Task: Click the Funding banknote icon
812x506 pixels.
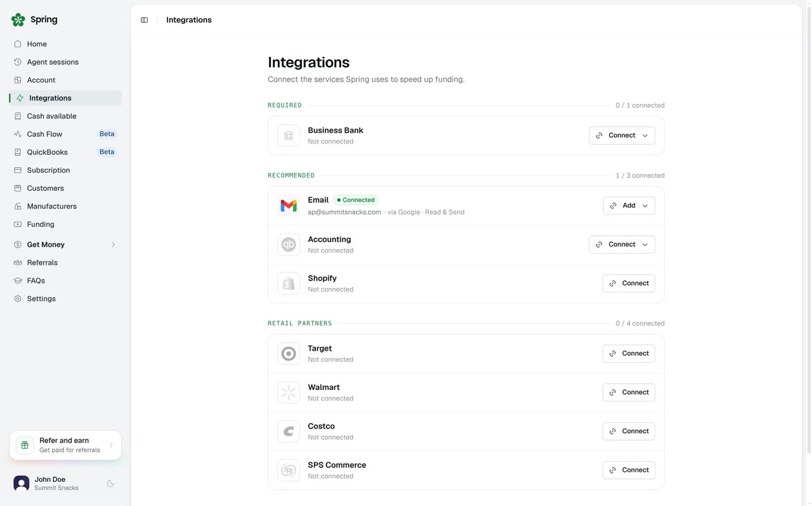Action: 18,224
